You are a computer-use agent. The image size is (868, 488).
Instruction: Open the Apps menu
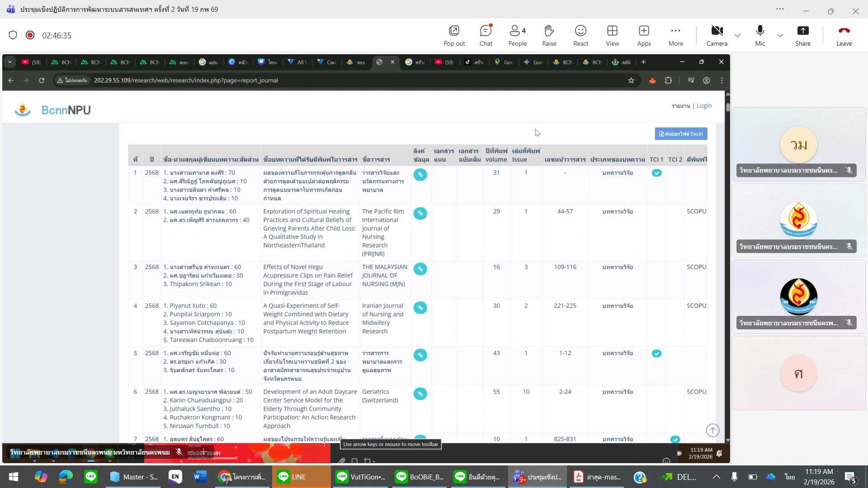pyautogui.click(x=644, y=35)
